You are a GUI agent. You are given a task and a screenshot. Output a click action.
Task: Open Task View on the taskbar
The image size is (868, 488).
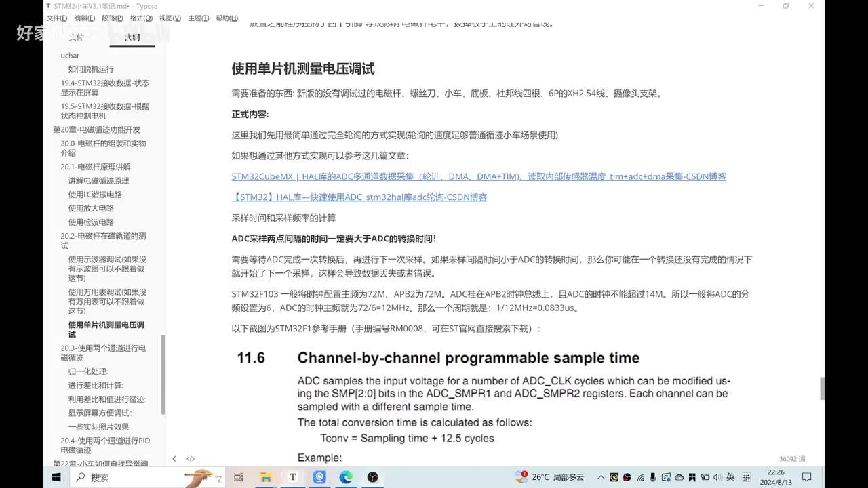coord(238,477)
